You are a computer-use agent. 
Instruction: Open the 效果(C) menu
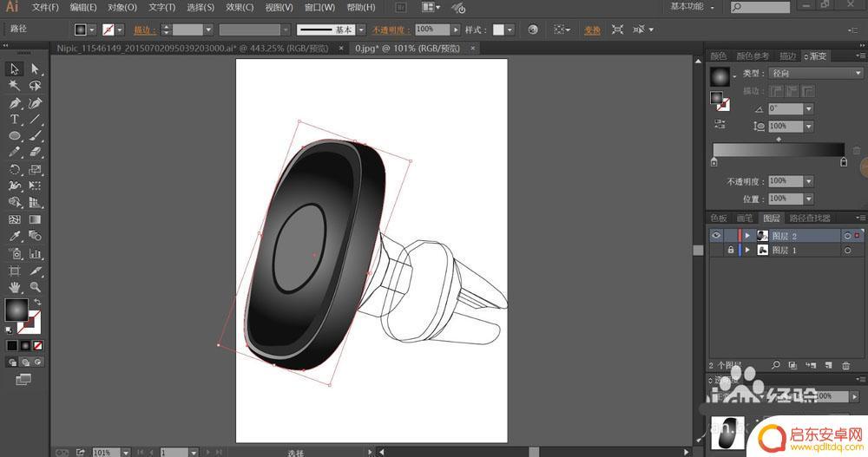click(x=240, y=7)
